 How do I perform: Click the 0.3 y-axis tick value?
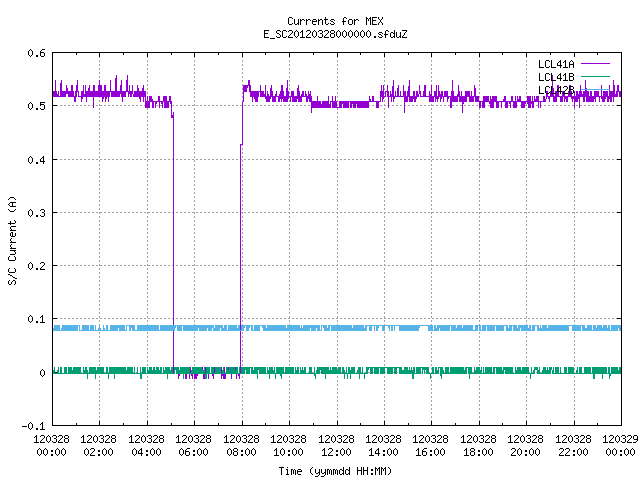pyautogui.click(x=36, y=213)
